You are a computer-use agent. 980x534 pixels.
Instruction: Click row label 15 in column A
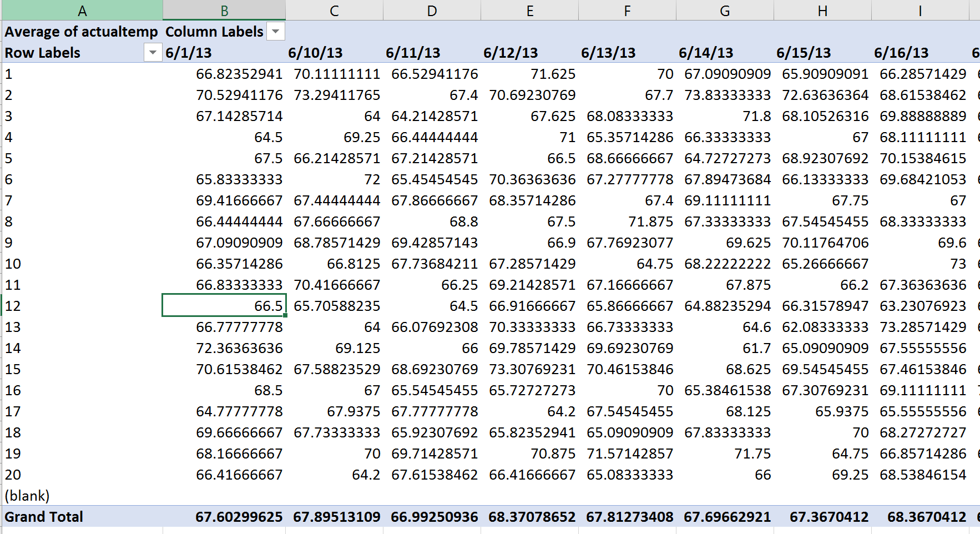click(82, 369)
